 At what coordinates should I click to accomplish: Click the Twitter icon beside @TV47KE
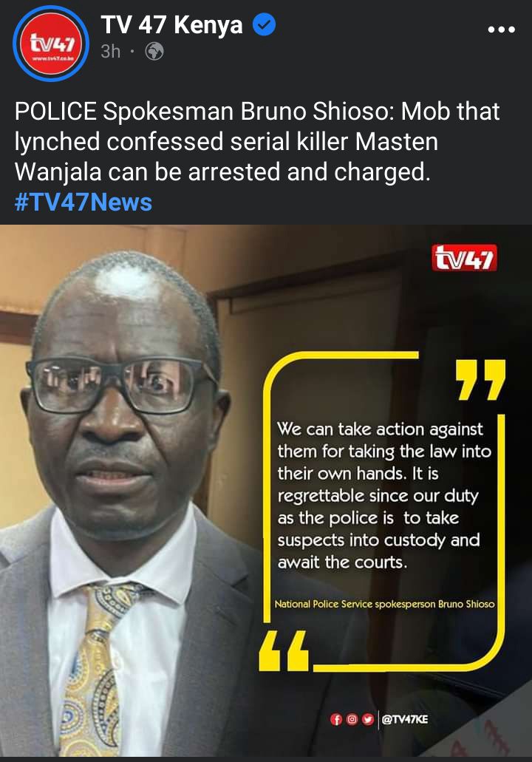coord(368,719)
